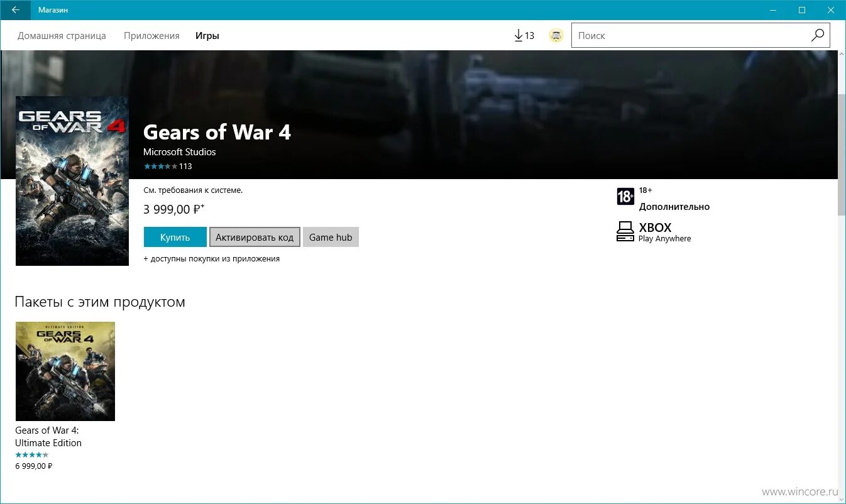Expand the Пакеты с этим продуктом section

(x=99, y=302)
